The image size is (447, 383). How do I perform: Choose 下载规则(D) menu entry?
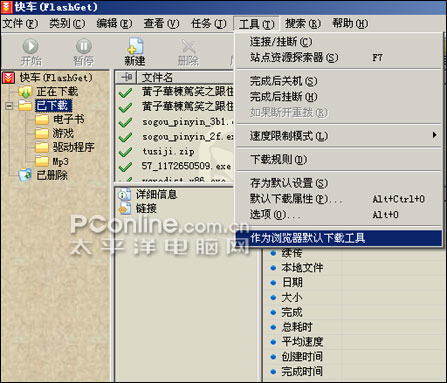click(x=339, y=159)
